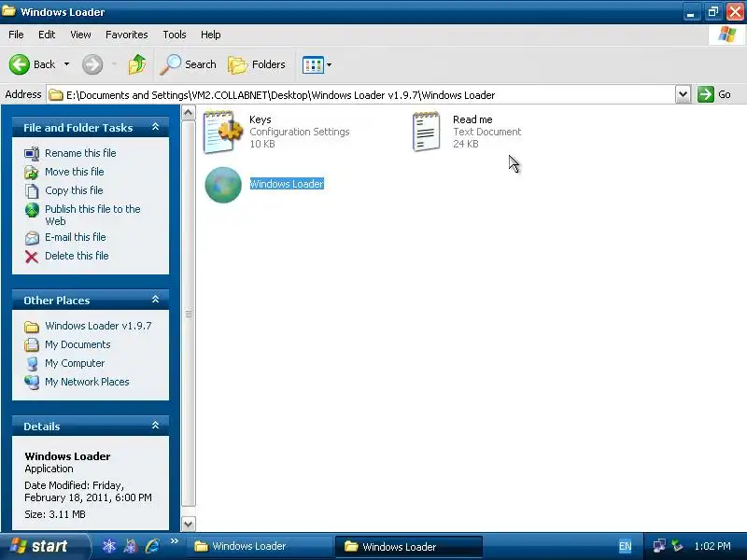Open the Back history dropdown arrow
747x560 pixels.
tap(66, 64)
